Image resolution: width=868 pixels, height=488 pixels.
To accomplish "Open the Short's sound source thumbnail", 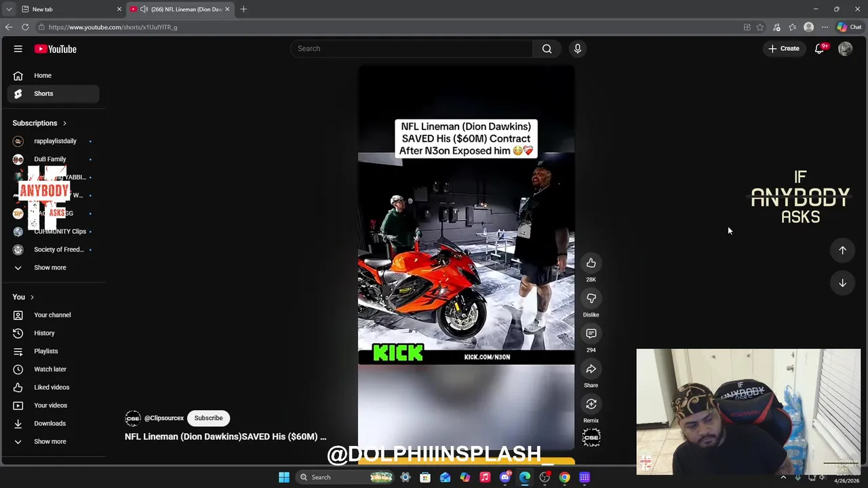I will point(591,437).
